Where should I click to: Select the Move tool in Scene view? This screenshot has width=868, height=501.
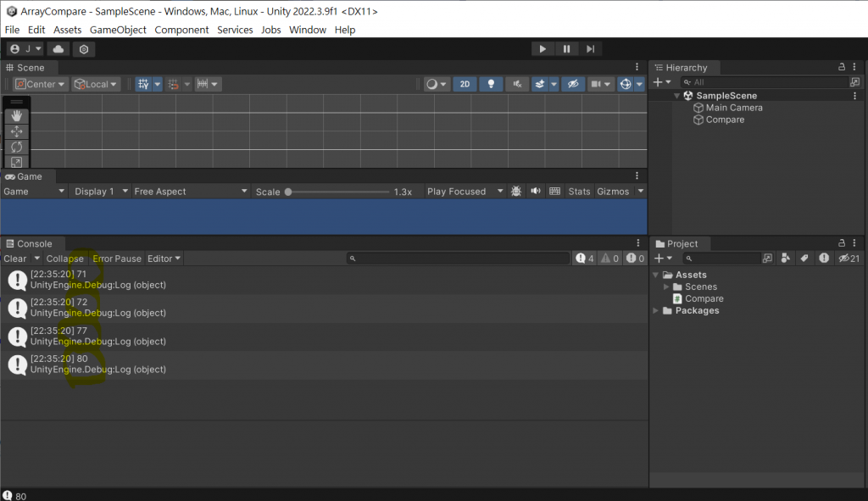(17, 131)
